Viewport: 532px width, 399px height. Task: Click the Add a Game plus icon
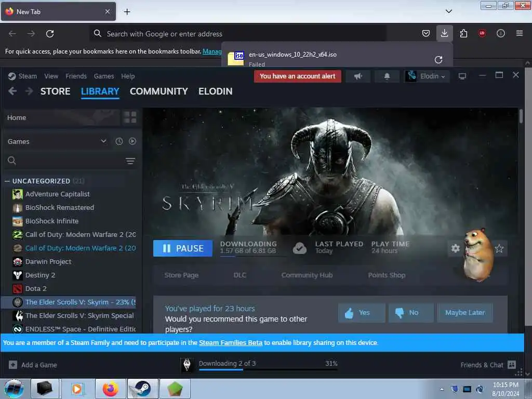13,365
